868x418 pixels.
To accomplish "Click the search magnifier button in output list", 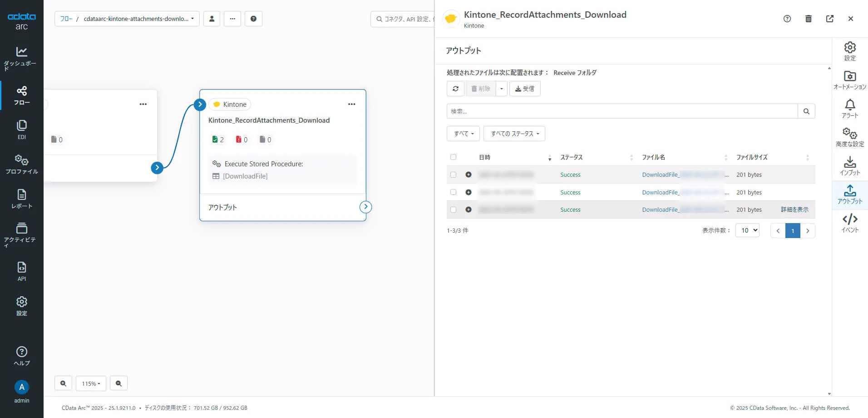I will pyautogui.click(x=806, y=111).
